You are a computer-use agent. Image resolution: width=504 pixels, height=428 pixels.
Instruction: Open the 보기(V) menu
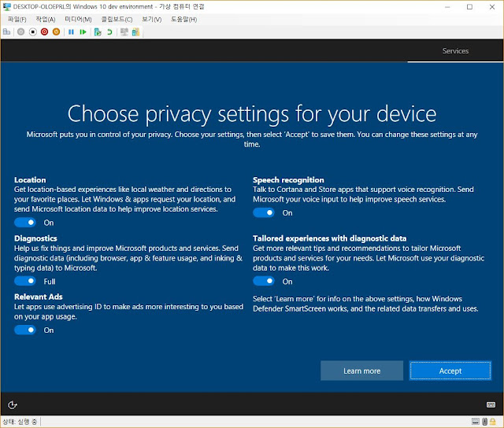pyautogui.click(x=152, y=19)
